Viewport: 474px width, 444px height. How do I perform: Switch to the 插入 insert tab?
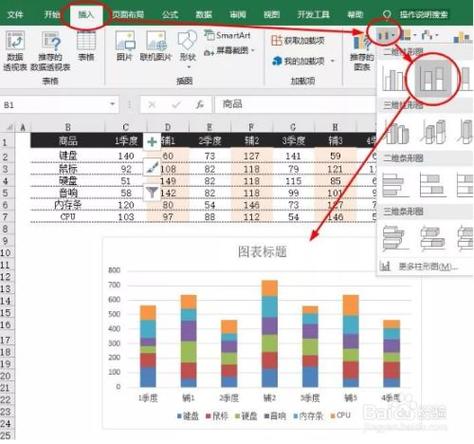[x=86, y=14]
